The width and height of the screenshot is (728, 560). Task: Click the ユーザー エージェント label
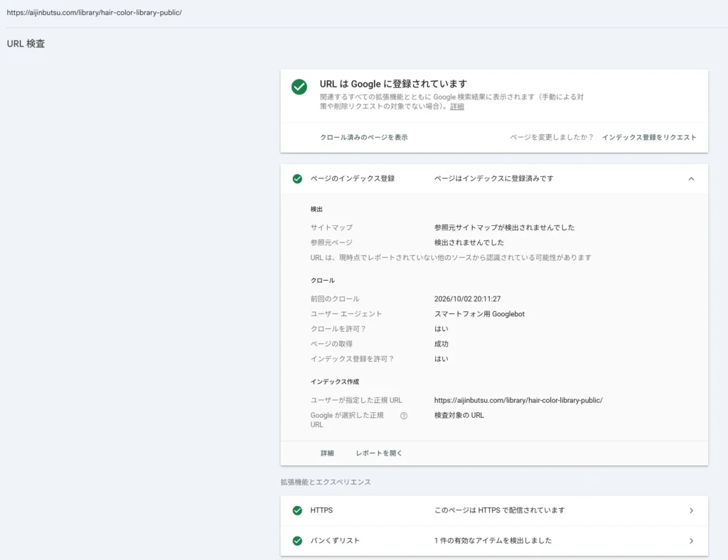[346, 314]
